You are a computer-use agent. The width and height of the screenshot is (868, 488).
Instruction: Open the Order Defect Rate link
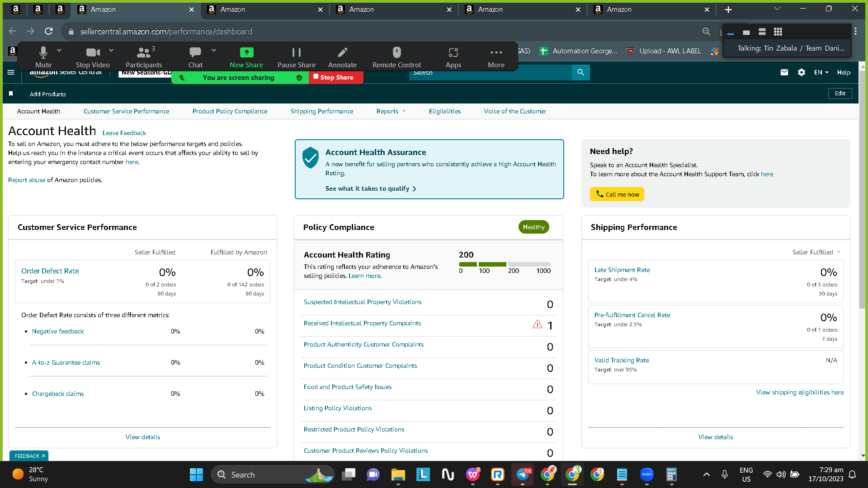click(x=50, y=271)
